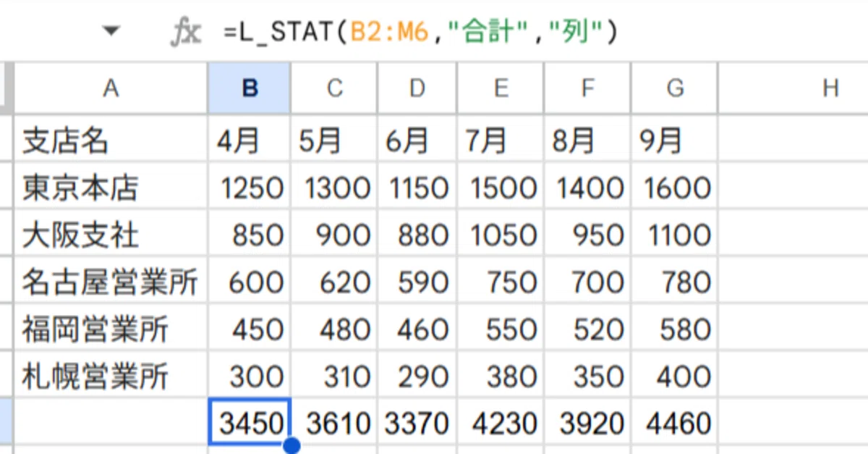Image resolution: width=868 pixels, height=454 pixels.
Task: Click the total cell showing 3450
Action: click(x=250, y=422)
